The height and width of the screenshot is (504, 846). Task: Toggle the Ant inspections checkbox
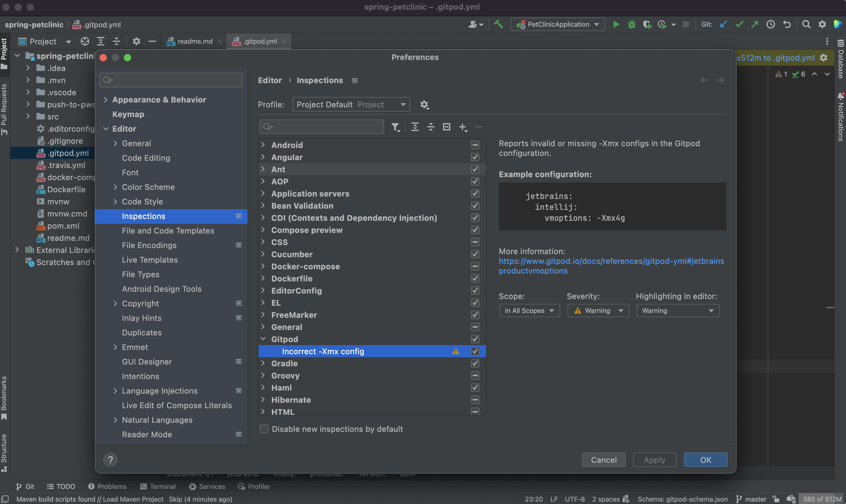[475, 170]
